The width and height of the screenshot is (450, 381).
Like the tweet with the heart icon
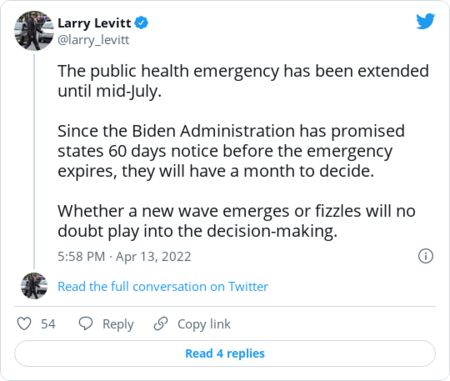pyautogui.click(x=24, y=324)
